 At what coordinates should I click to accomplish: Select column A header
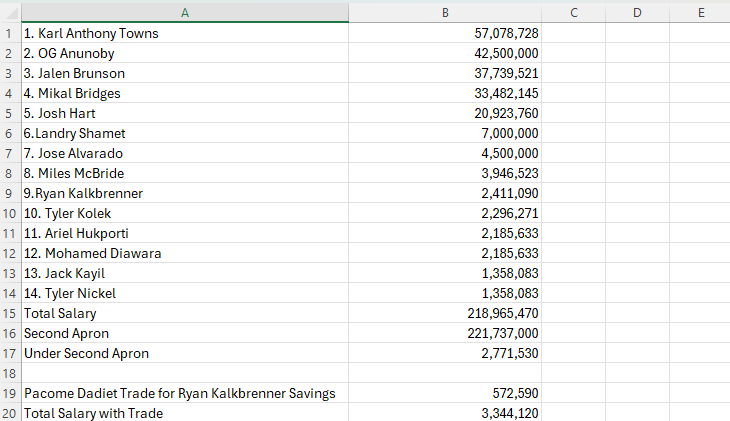coord(185,13)
